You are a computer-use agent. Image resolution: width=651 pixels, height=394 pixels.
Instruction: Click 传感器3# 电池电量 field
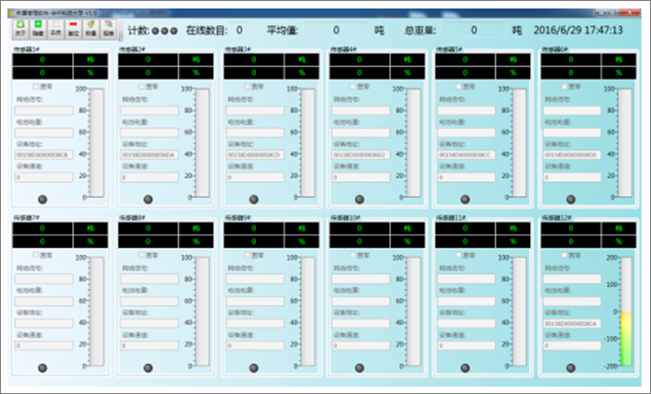point(255,132)
